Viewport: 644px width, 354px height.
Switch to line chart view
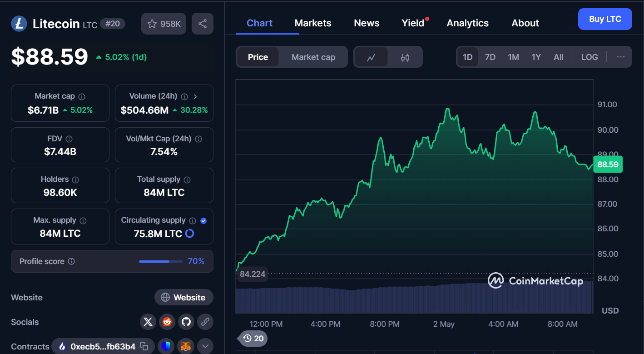pyautogui.click(x=371, y=57)
